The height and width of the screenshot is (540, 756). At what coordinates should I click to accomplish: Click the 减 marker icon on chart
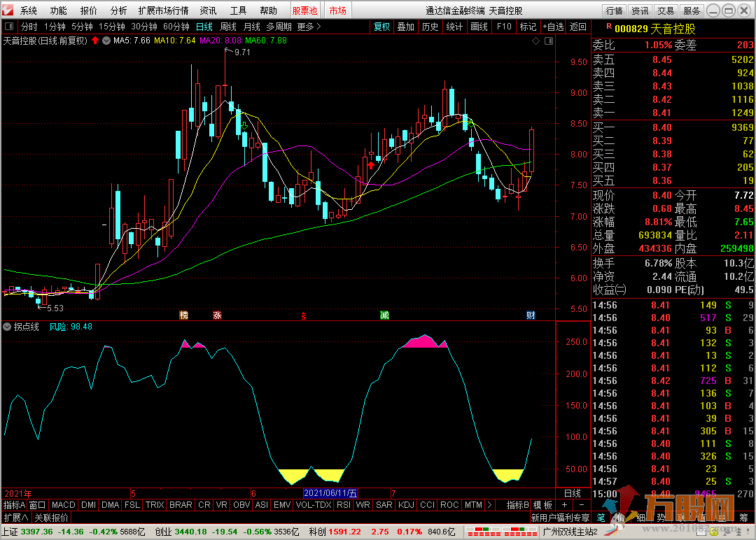[x=384, y=315]
